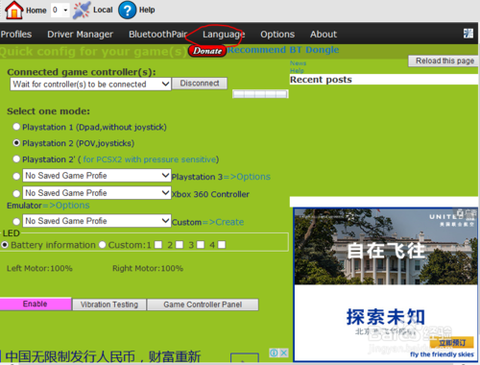
Task: Click the red Donate badge
Action: (207, 51)
